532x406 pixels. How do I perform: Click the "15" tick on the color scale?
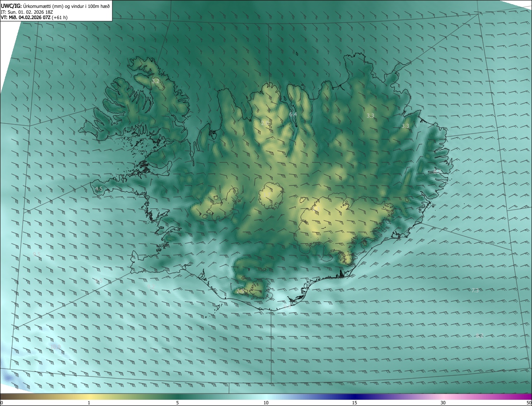[x=355, y=403]
